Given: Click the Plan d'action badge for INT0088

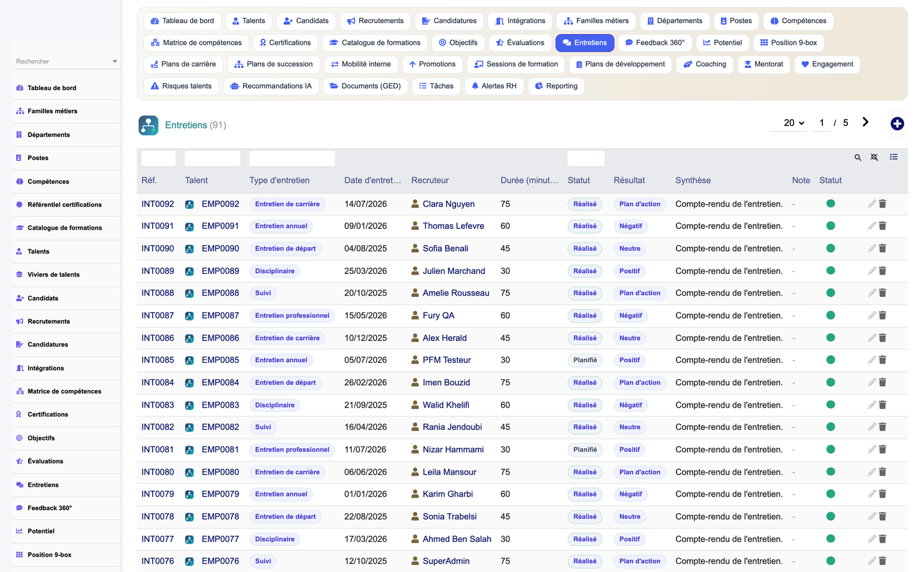Looking at the screenshot, I should (639, 293).
